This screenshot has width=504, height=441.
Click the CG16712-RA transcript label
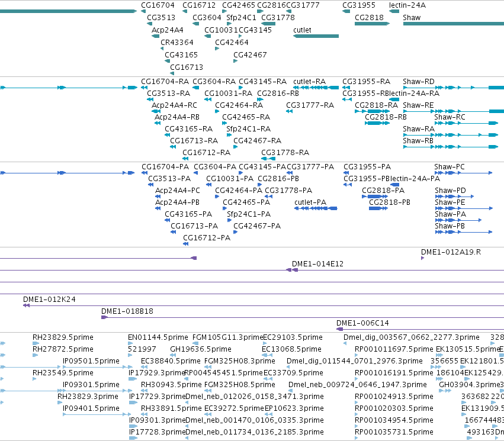pyautogui.click(x=206, y=153)
